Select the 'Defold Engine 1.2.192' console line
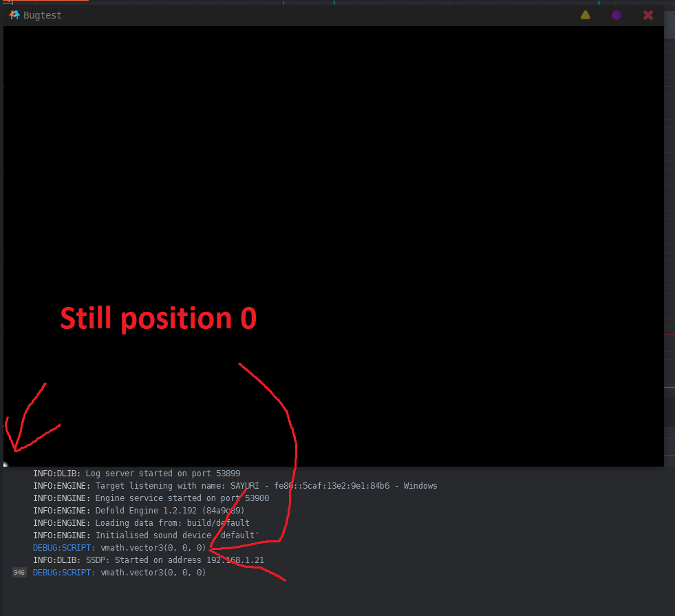Screen dimensions: 675x616 pyautogui.click(x=138, y=511)
